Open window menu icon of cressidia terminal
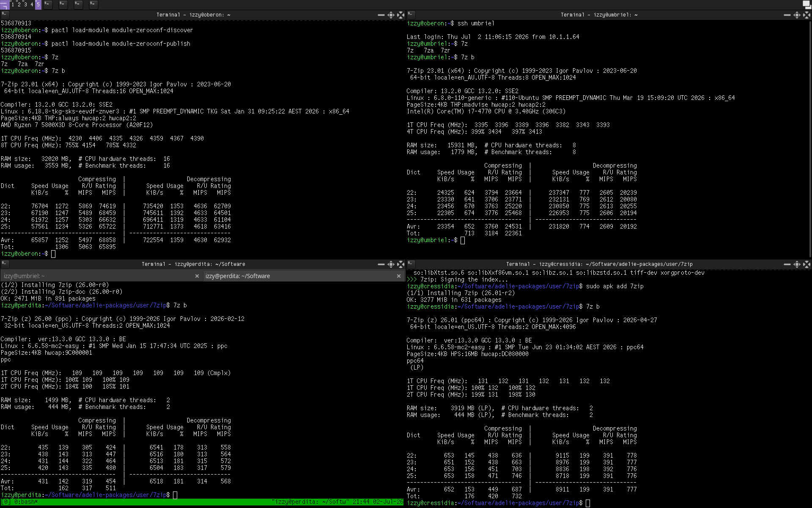This screenshot has width=812, height=508. pos(410,264)
